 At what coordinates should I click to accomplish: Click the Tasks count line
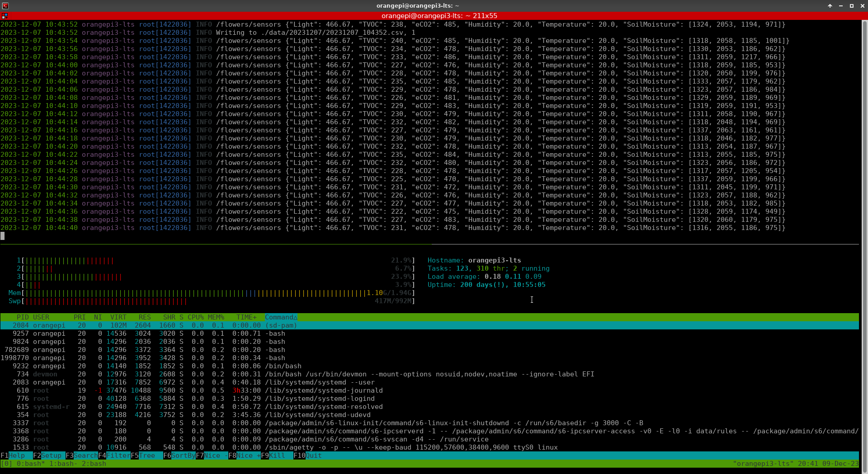(x=489, y=268)
